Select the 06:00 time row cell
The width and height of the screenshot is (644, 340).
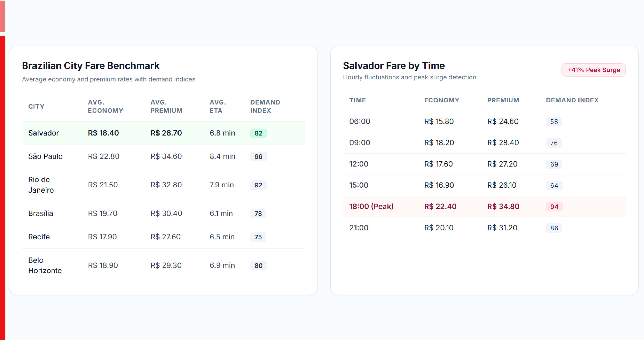[x=359, y=121]
